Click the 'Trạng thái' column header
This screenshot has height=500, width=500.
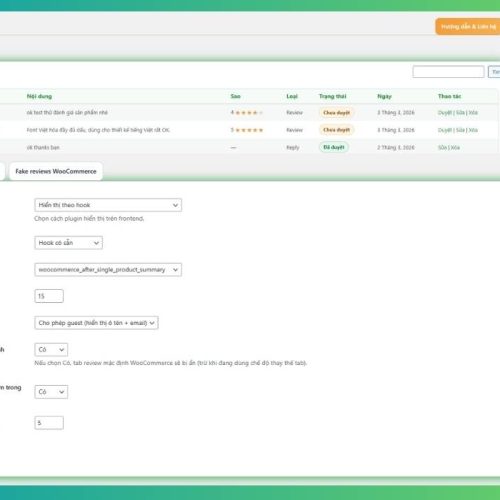[332, 96]
